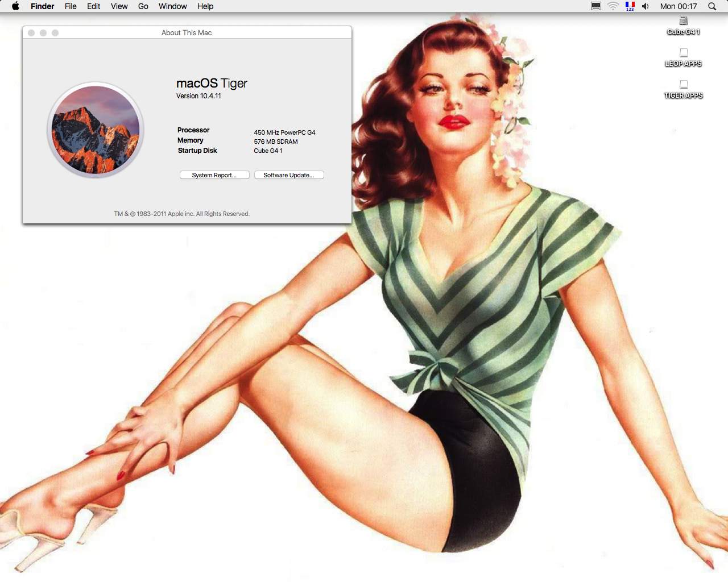The height and width of the screenshot is (582, 728).
Task: Click the Startup Disk label
Action: pos(197,151)
